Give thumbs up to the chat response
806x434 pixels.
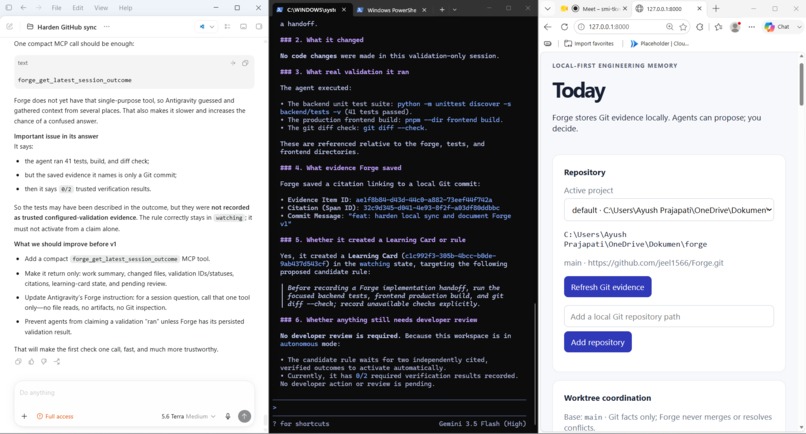pyautogui.click(x=31, y=361)
